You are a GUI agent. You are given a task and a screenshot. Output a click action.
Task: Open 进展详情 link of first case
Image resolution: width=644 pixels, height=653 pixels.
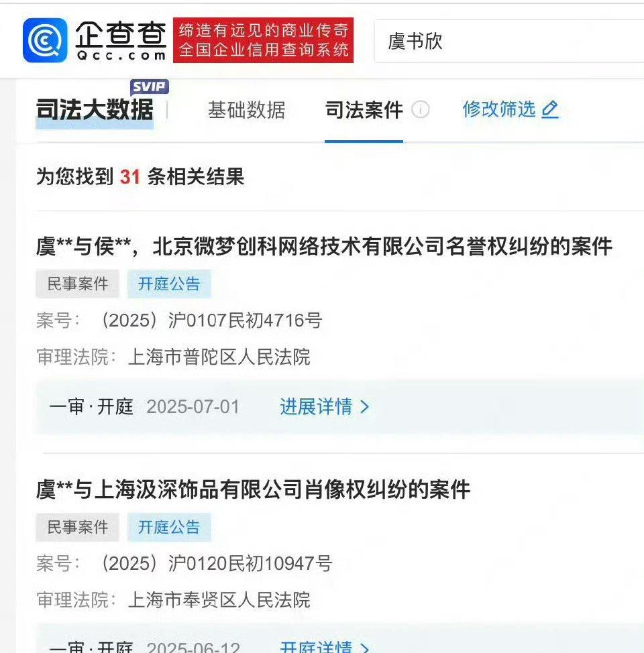click(317, 406)
